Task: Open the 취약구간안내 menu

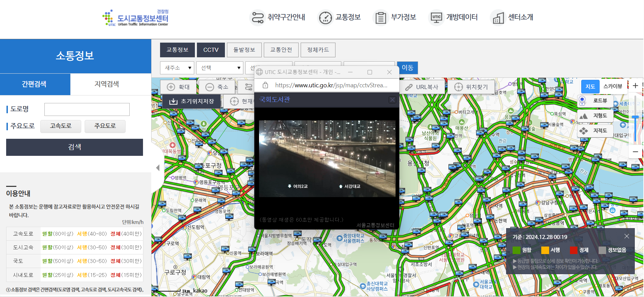Action: [286, 17]
